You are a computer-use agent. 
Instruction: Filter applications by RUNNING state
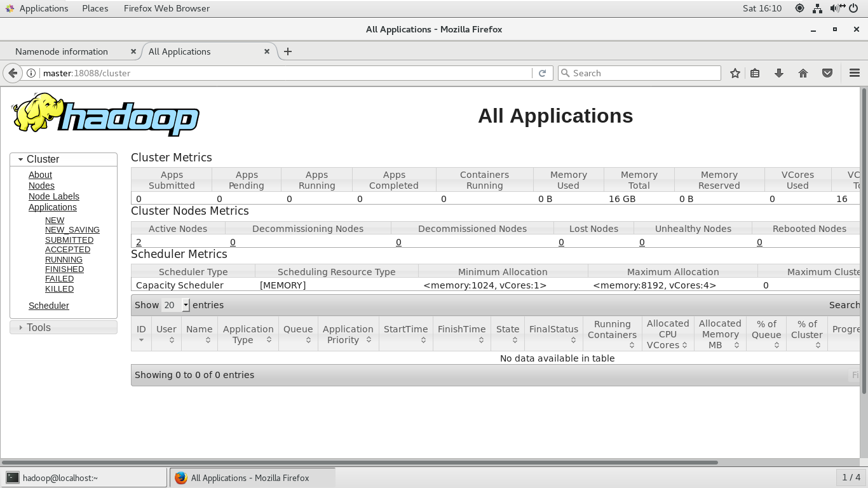[64, 260]
